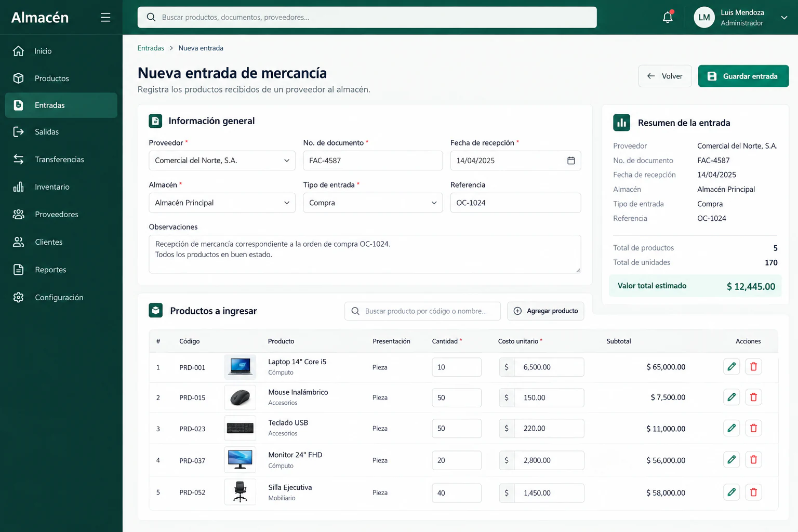
Task: Open Clientes in the sidebar
Action: (61, 242)
